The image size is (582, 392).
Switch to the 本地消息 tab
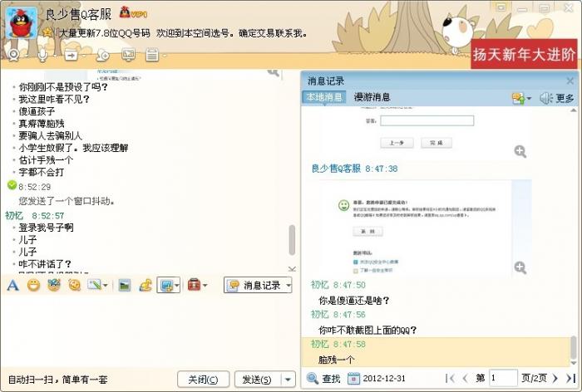(x=324, y=97)
